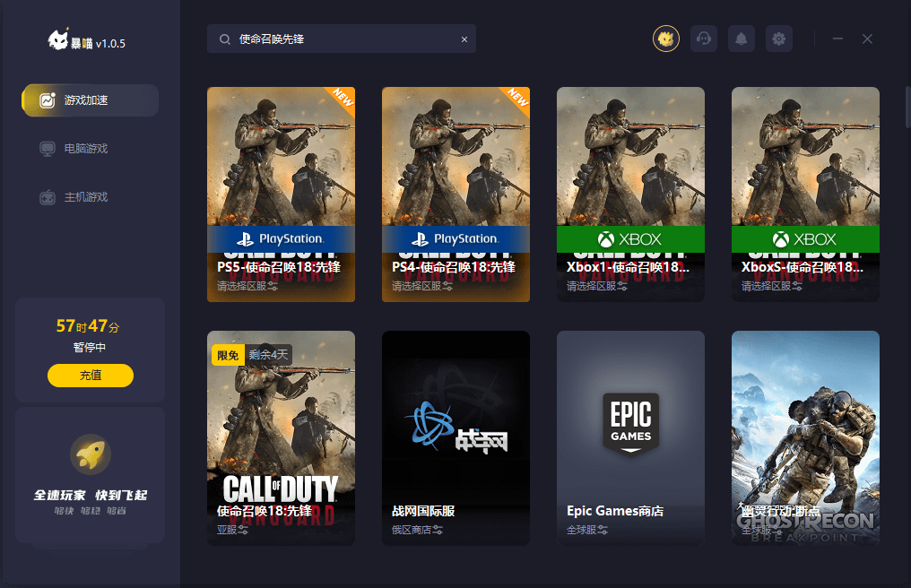Open customer service headset icon
This screenshot has width=911, height=588.
pyautogui.click(x=704, y=39)
